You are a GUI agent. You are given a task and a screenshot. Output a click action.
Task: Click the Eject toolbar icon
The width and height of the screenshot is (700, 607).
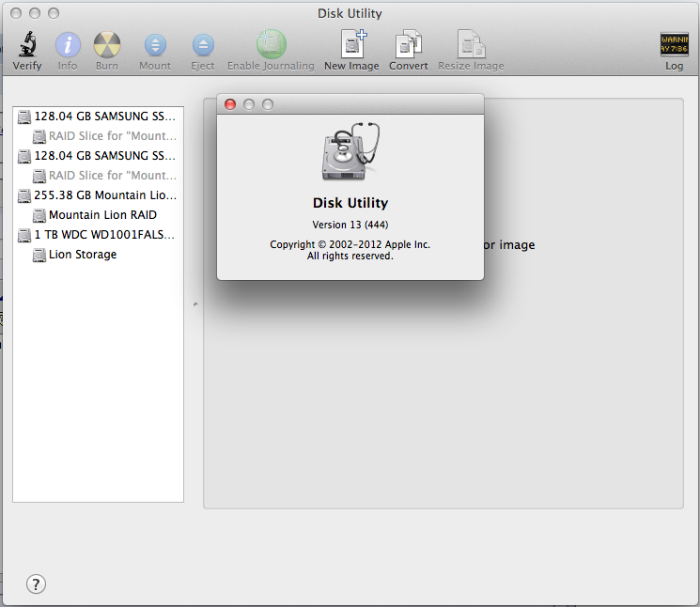point(203,45)
